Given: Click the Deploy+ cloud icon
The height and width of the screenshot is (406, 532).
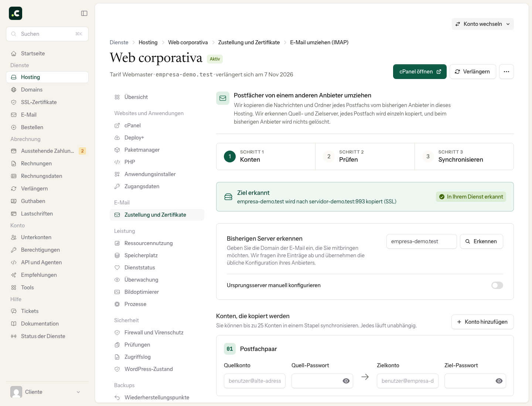Looking at the screenshot, I should [117, 138].
